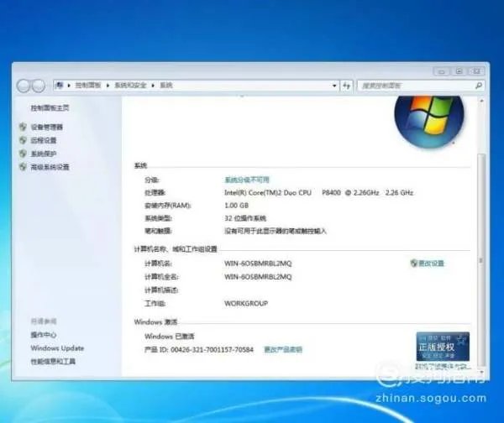Open the address bar history dropdown arrow

(x=334, y=86)
